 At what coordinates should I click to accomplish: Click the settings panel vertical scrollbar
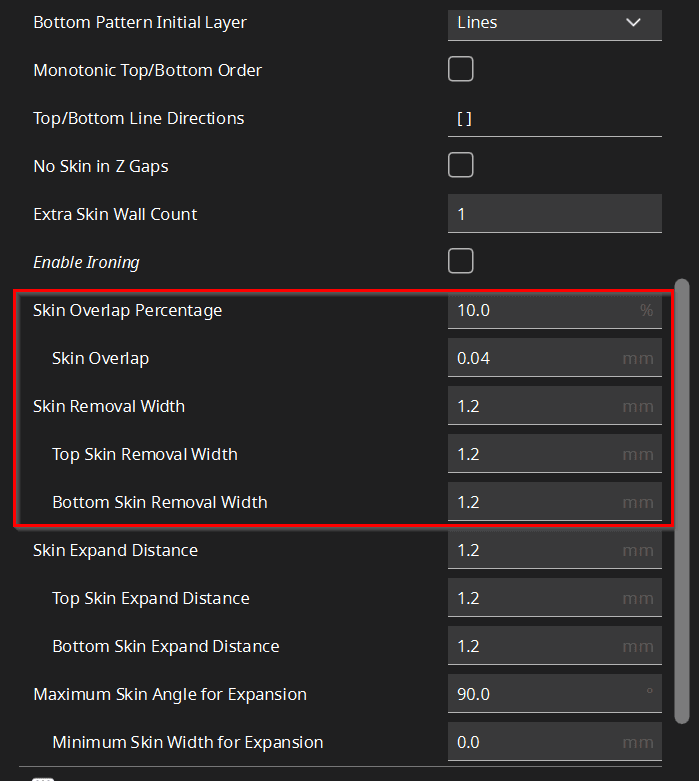(x=682, y=500)
